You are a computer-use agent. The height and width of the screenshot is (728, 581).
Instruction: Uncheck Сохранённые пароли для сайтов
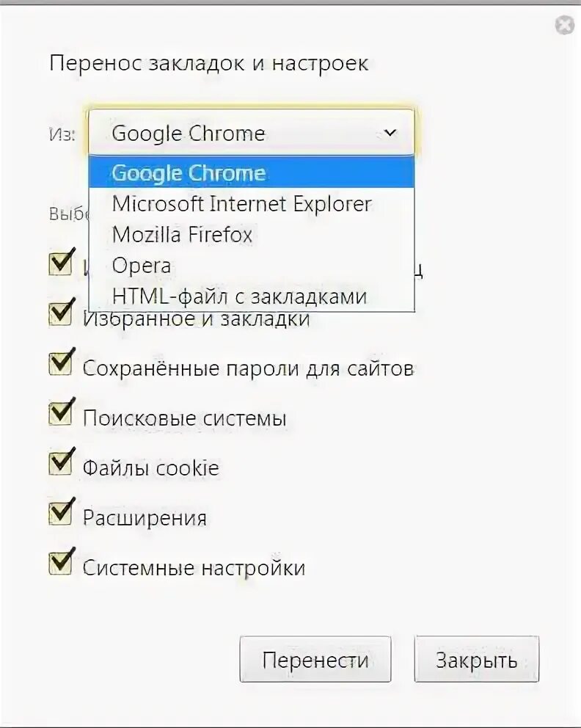coord(60,363)
